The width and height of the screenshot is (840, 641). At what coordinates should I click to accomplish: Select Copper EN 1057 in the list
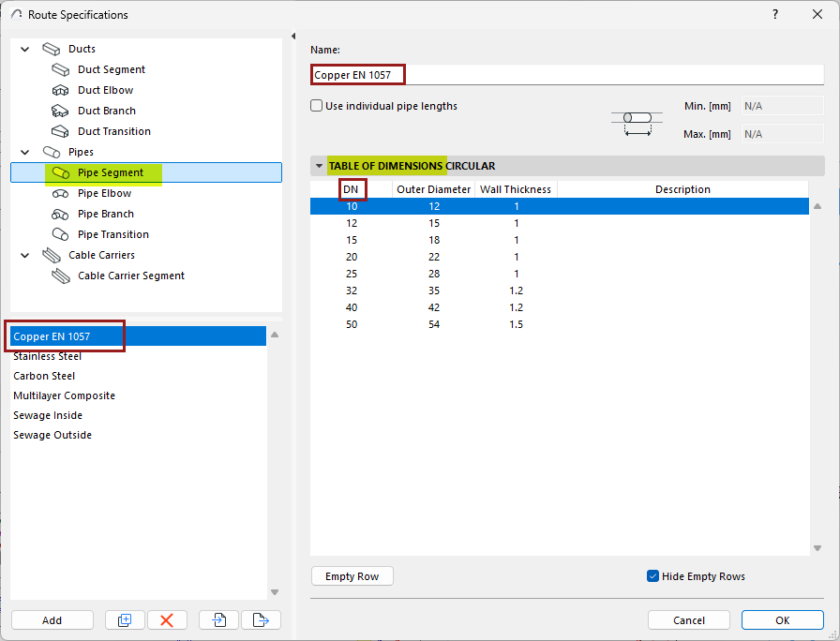(x=138, y=336)
